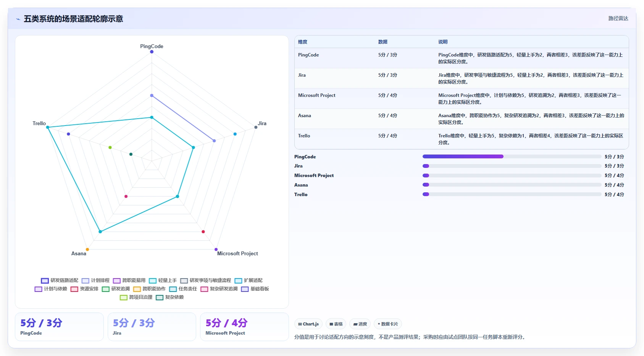Screen dimensions: 644x356
Task: Click the 数据 column header
Action: pos(383,42)
